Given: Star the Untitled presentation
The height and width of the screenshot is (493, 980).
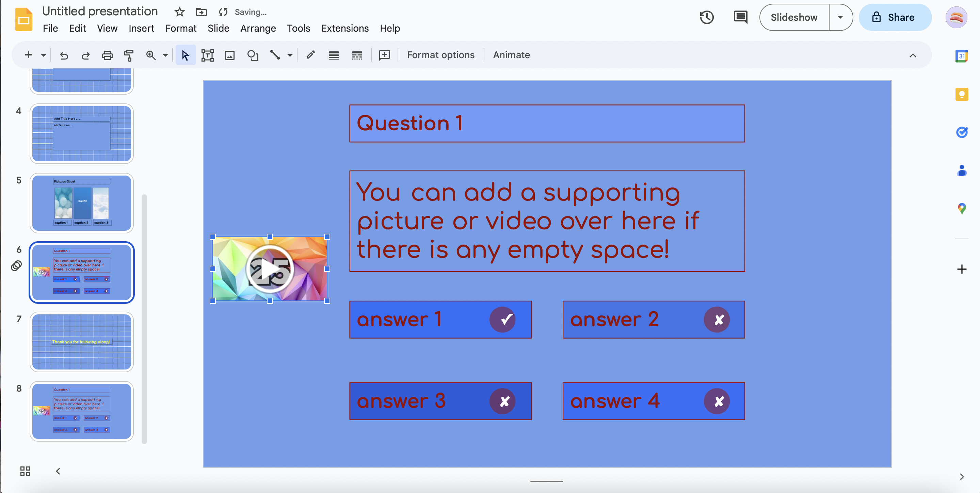Looking at the screenshot, I should (179, 12).
